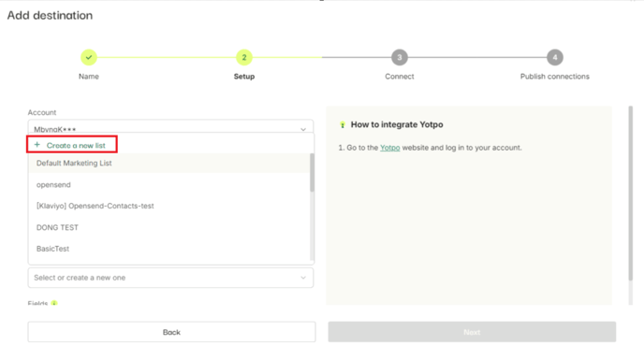644x345 pixels.
Task: Click the list dropdown scrollbar thumb
Action: coord(312,172)
